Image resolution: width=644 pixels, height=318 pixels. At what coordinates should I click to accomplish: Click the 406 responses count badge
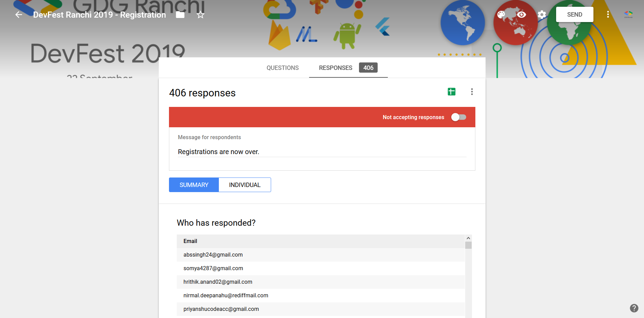(368, 68)
